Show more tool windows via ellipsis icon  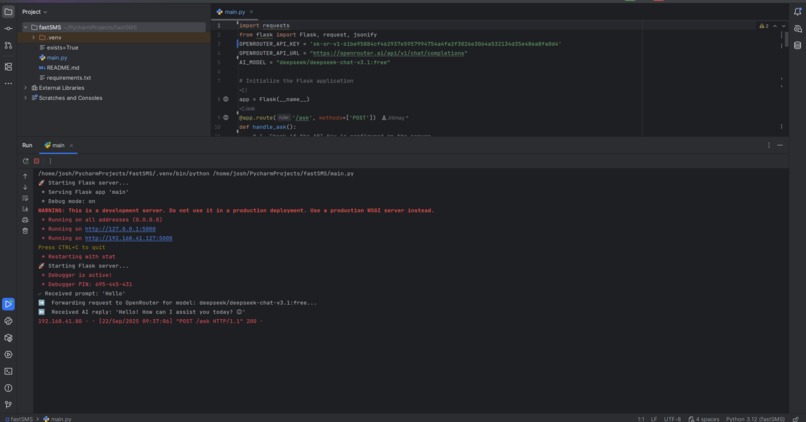pyautogui.click(x=8, y=83)
